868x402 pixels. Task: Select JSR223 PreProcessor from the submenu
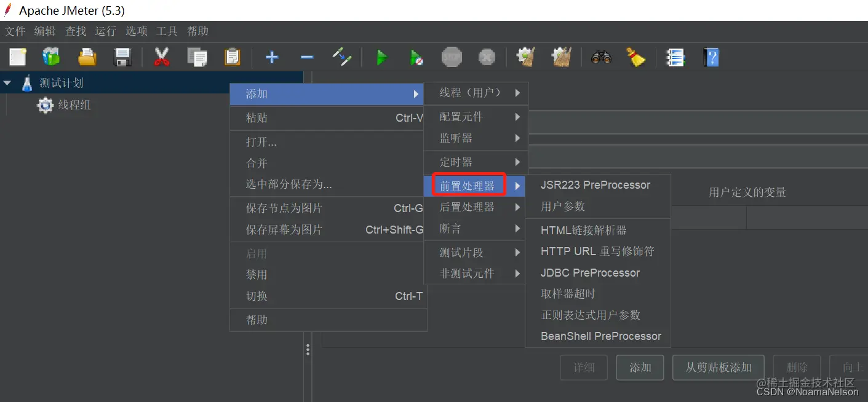[594, 184]
